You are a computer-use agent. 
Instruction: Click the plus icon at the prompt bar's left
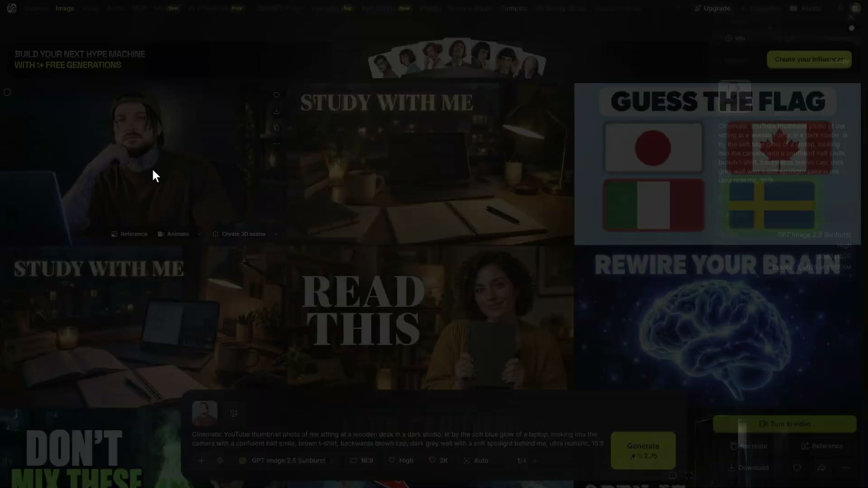click(201, 460)
